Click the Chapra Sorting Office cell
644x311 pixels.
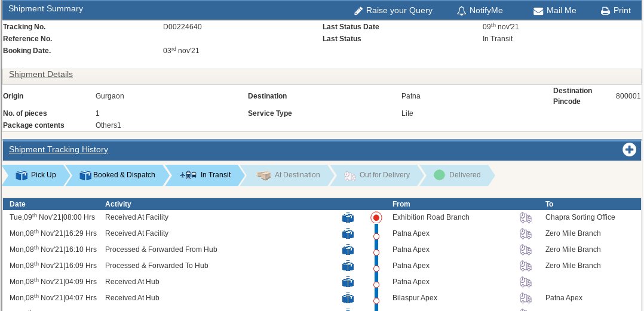point(580,217)
